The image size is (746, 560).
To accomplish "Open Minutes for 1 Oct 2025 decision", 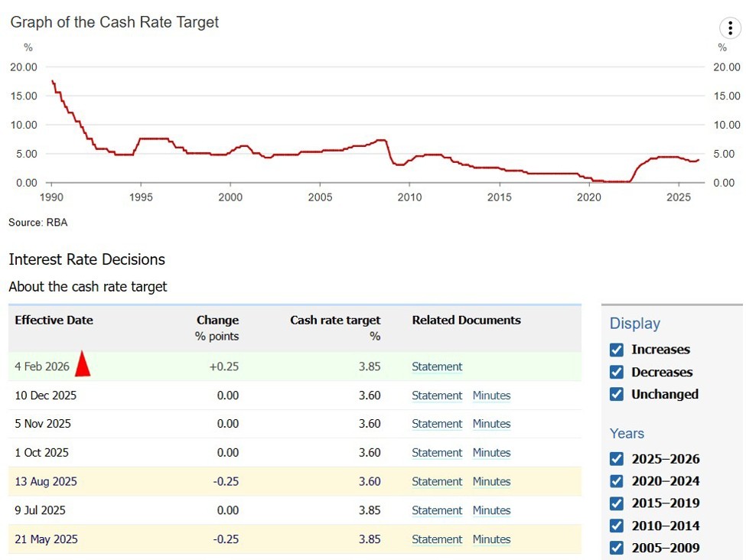I will pos(491,453).
